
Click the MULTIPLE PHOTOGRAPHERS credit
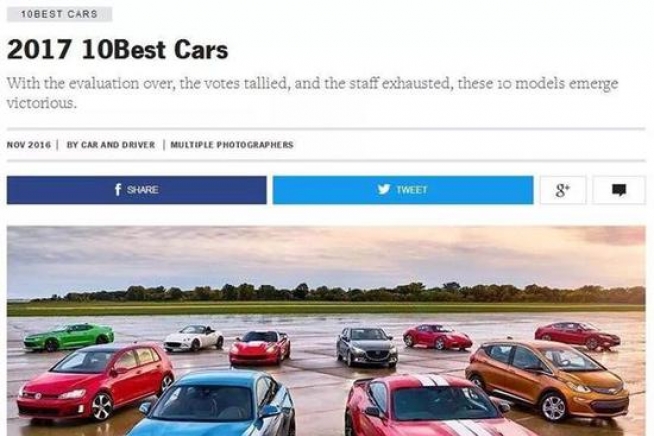click(232, 145)
